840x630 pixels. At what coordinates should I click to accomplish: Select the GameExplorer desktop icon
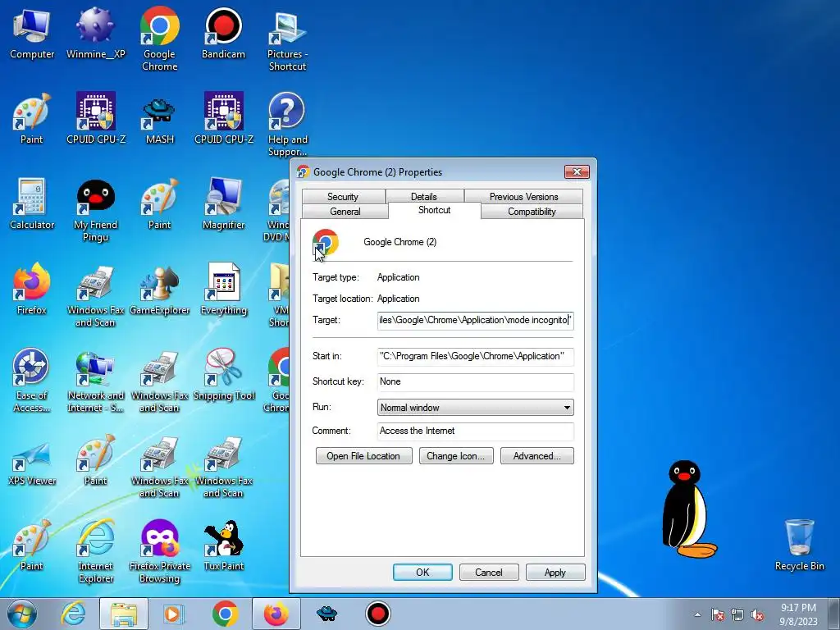[x=159, y=290]
